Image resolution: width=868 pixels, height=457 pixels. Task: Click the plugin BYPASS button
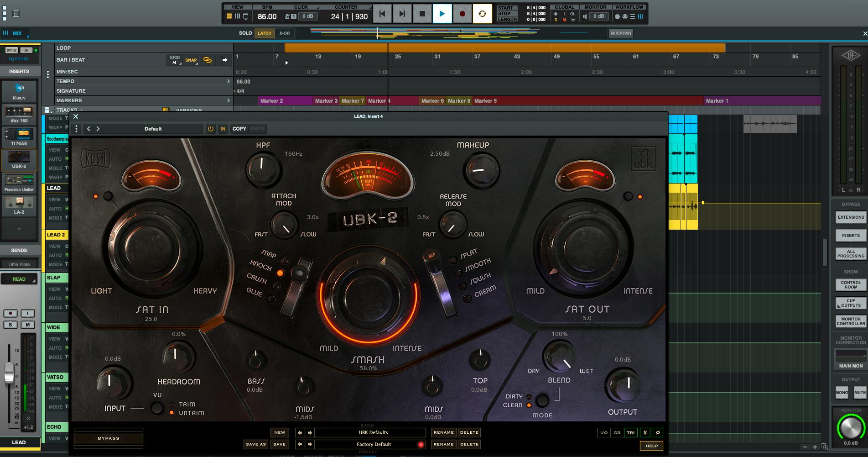[x=109, y=438]
